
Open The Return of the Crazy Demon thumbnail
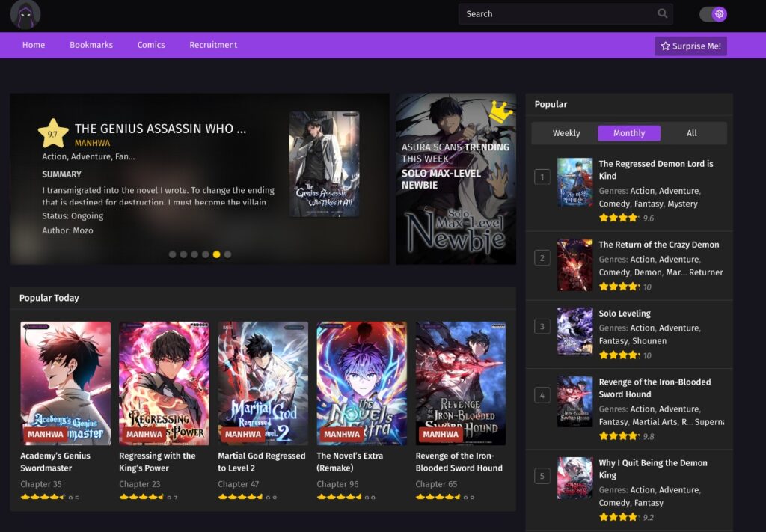point(574,265)
